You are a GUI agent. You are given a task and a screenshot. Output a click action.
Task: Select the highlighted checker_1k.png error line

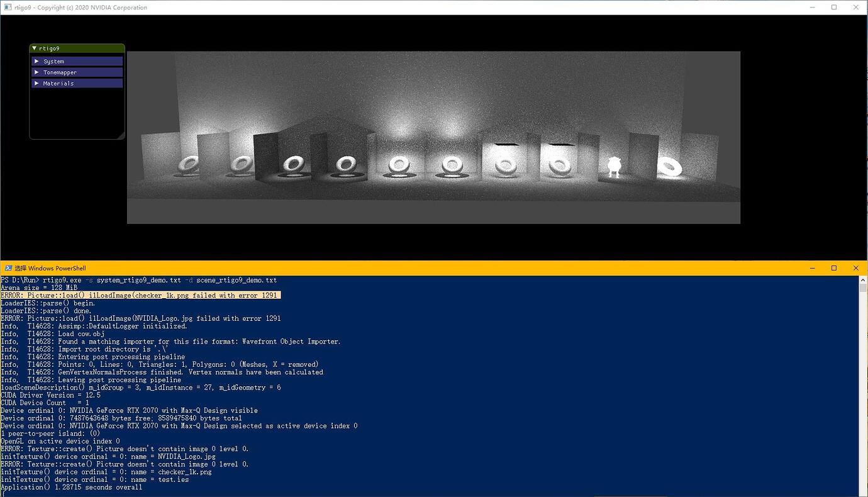(141, 295)
